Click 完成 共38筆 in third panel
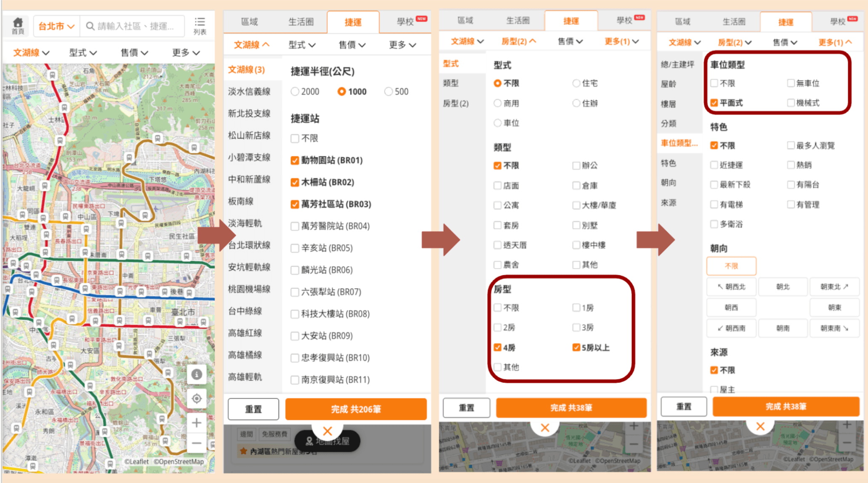Viewport: 868px width, 483px height. click(571, 407)
